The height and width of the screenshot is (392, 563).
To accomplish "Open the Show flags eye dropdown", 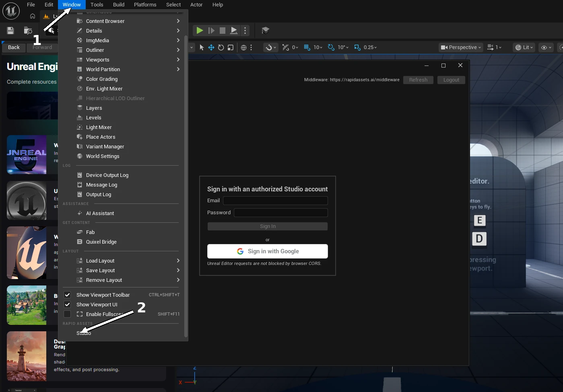I will click(547, 47).
